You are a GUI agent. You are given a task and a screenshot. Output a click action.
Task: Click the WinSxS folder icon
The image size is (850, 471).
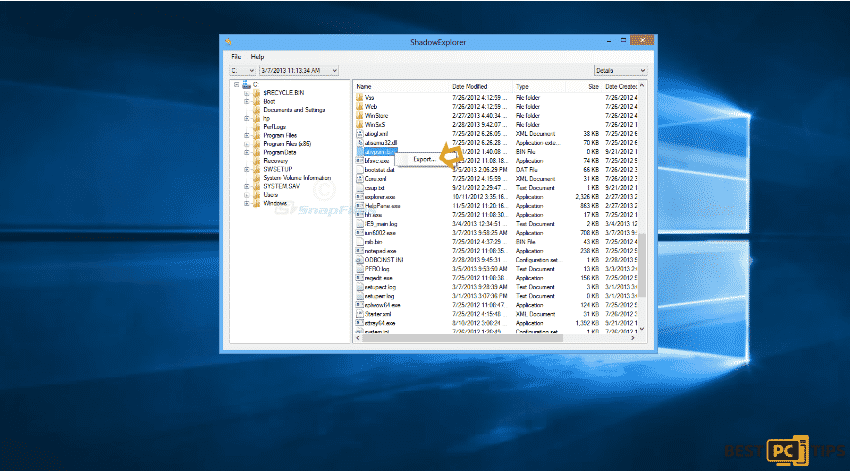tap(359, 125)
